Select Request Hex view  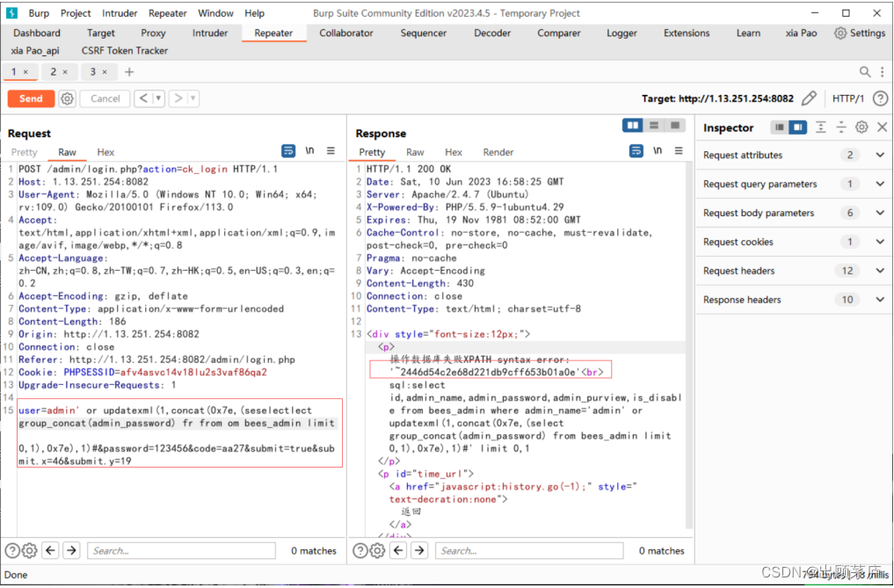pyautogui.click(x=105, y=152)
